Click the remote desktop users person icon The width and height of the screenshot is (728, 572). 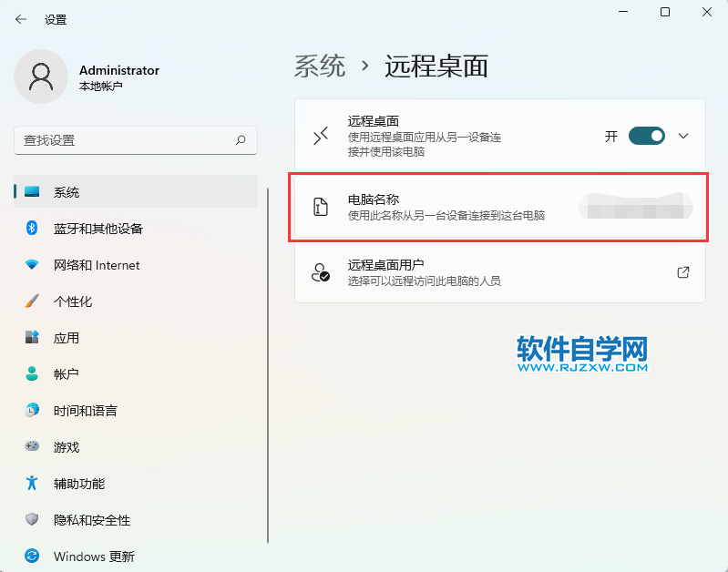point(321,272)
